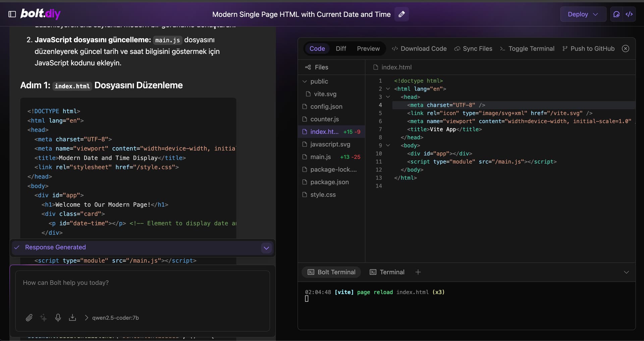Export chat with download icon

coord(72,318)
